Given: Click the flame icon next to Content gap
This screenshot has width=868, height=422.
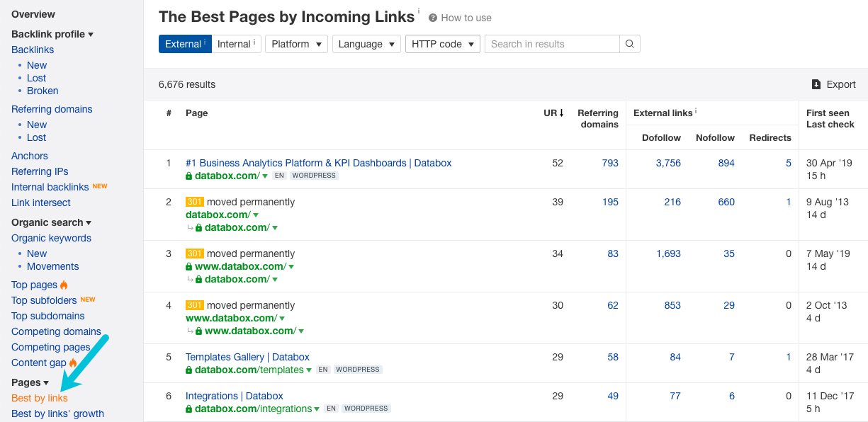Looking at the screenshot, I should (x=73, y=363).
